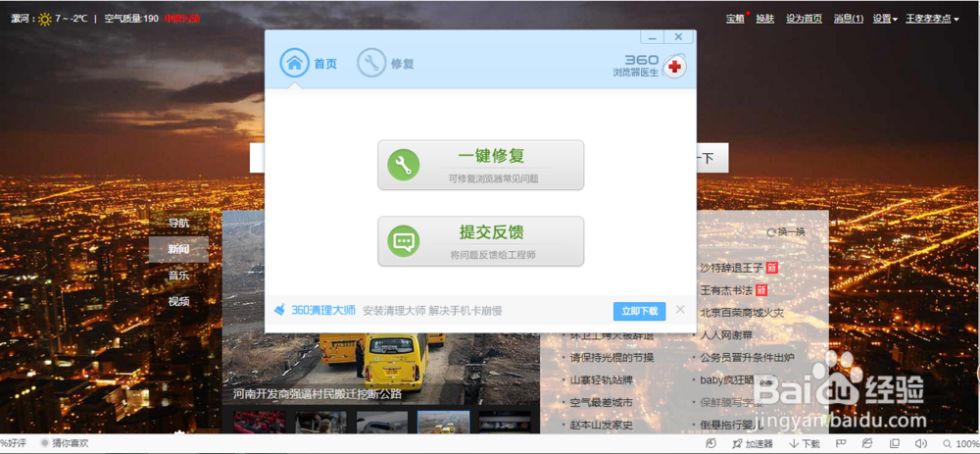
Task: Open news 赵本山发家史
Action: pyautogui.click(x=602, y=426)
